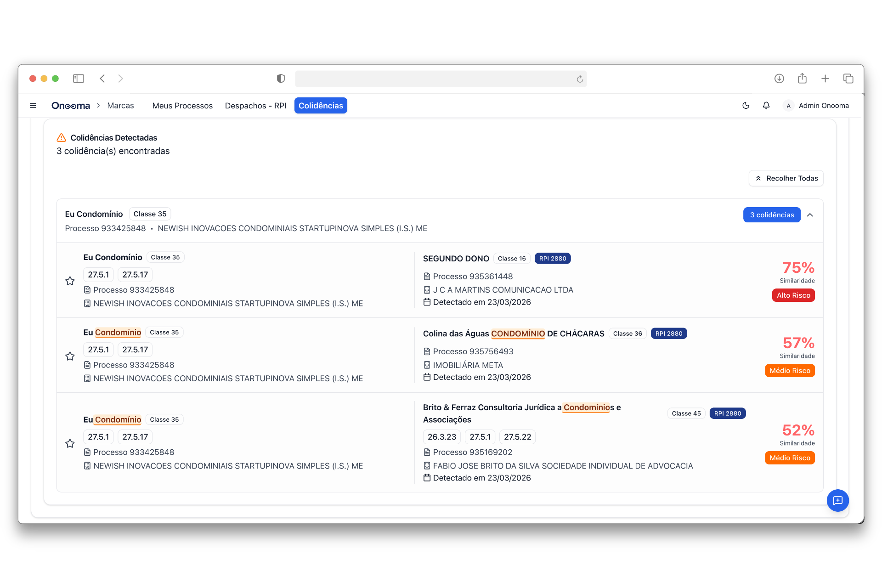Open the hamburger navigation menu
The width and height of the screenshot is (882, 588).
33,105
